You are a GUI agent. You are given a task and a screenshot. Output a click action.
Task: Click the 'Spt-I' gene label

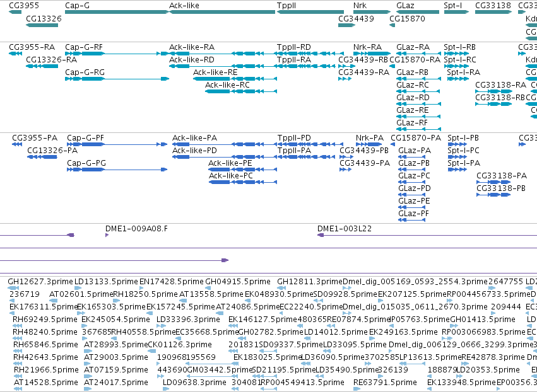452,6
